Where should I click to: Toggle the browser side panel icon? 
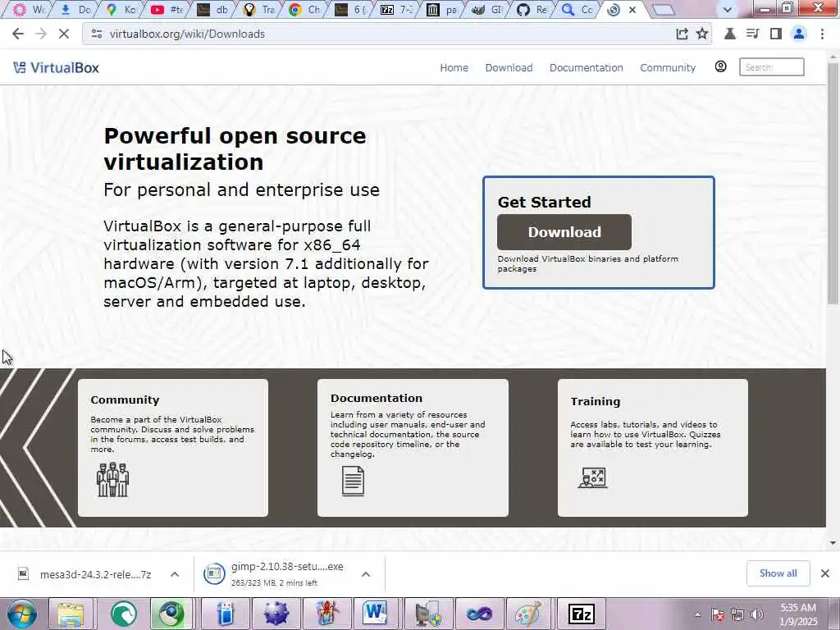click(776, 34)
